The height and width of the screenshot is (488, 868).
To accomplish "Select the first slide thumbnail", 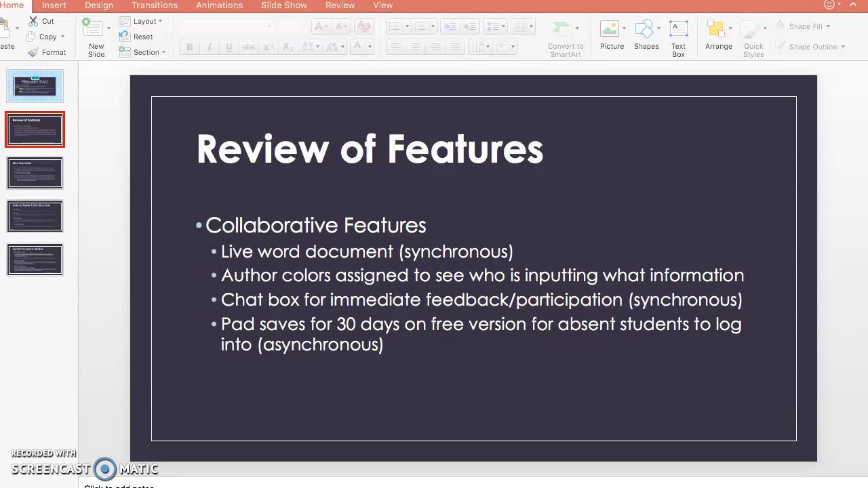I will point(35,86).
